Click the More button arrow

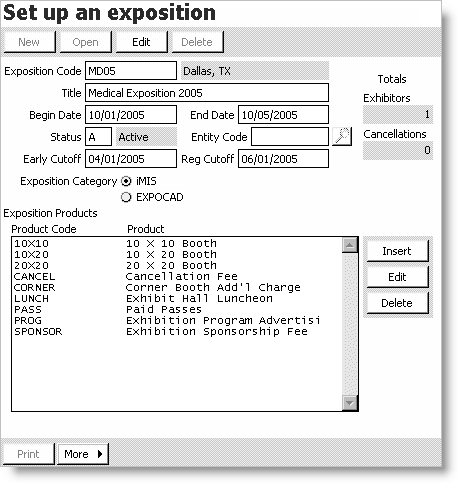click(100, 454)
